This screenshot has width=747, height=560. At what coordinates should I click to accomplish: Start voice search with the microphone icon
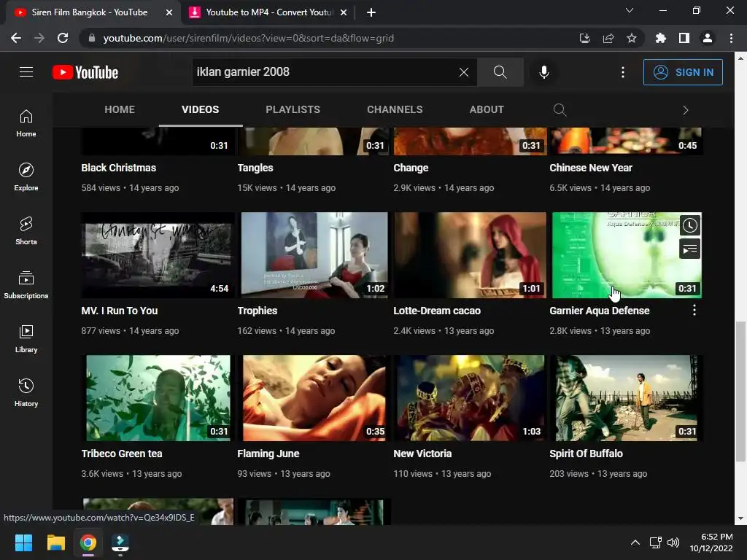(543, 72)
